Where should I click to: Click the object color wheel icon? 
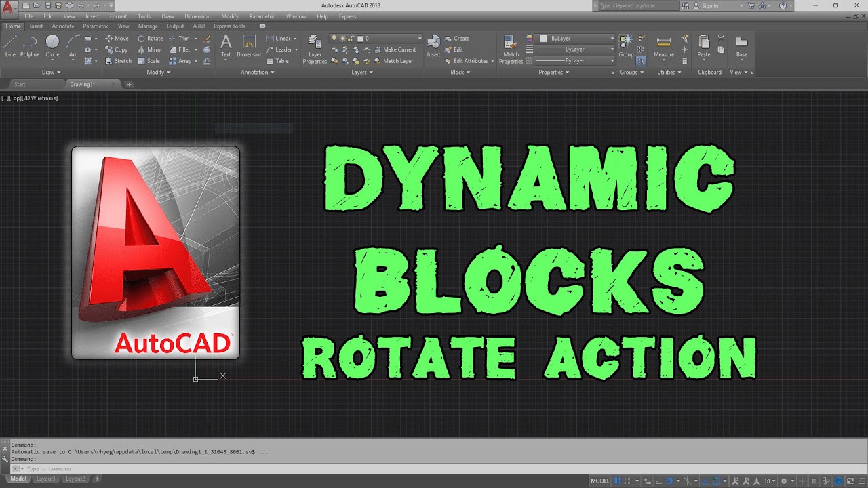530,39
